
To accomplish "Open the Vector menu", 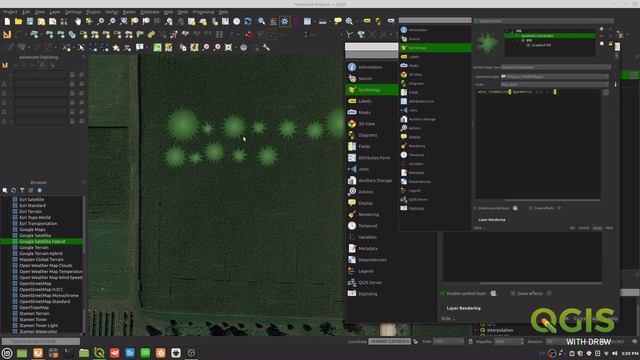I will [x=111, y=12].
